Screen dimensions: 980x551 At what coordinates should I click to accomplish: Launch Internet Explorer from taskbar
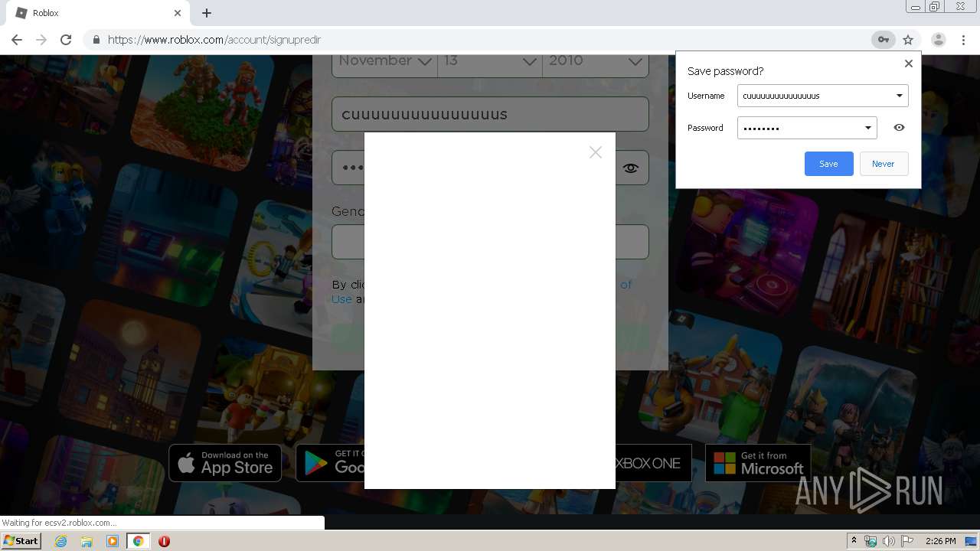60,541
